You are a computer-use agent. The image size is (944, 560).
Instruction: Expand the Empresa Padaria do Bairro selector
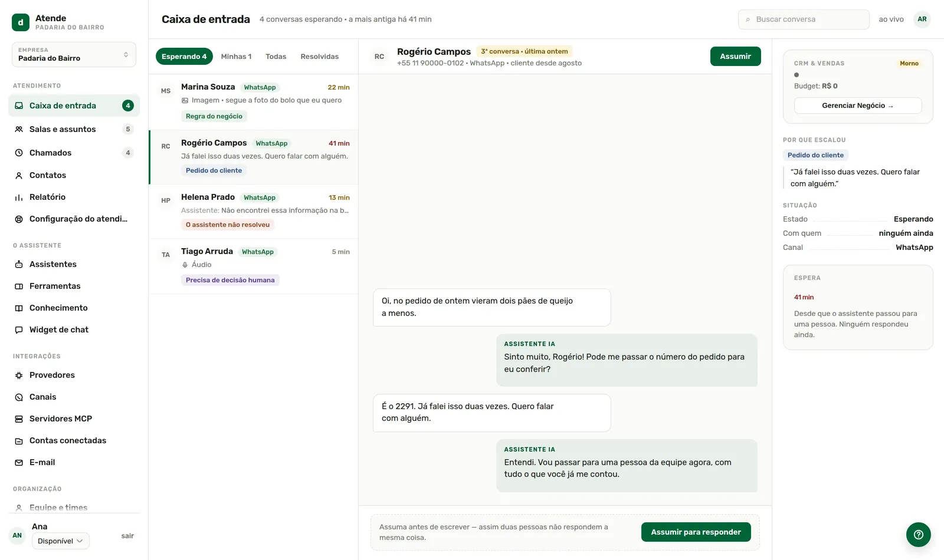[x=74, y=54]
